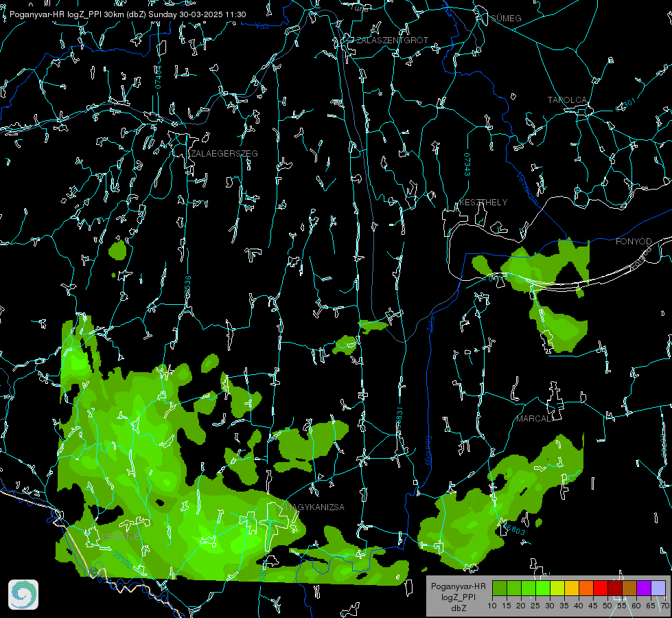The height and width of the screenshot is (618, 672).
Task: Select the dark green 10–15 dBZ swatch
Action: pyautogui.click(x=499, y=588)
